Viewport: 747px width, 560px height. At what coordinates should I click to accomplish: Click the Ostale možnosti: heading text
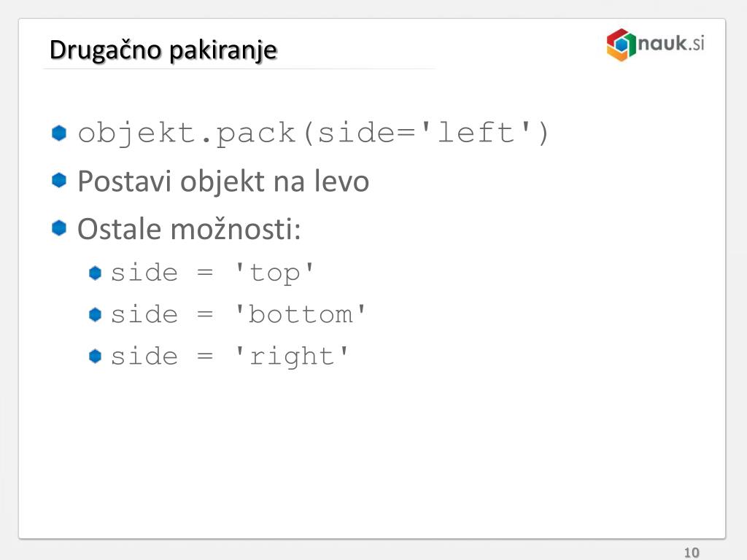(x=189, y=229)
